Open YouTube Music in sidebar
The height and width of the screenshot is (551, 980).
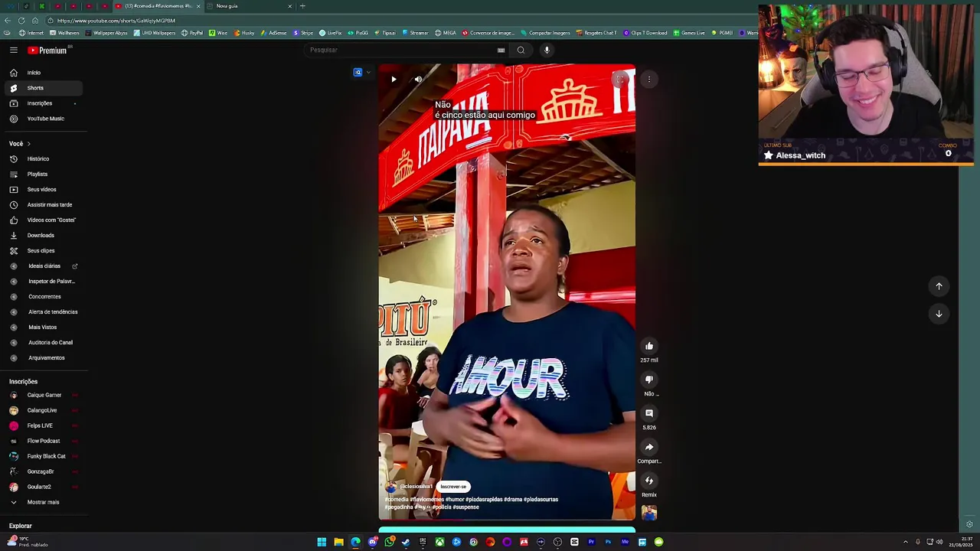(42, 119)
